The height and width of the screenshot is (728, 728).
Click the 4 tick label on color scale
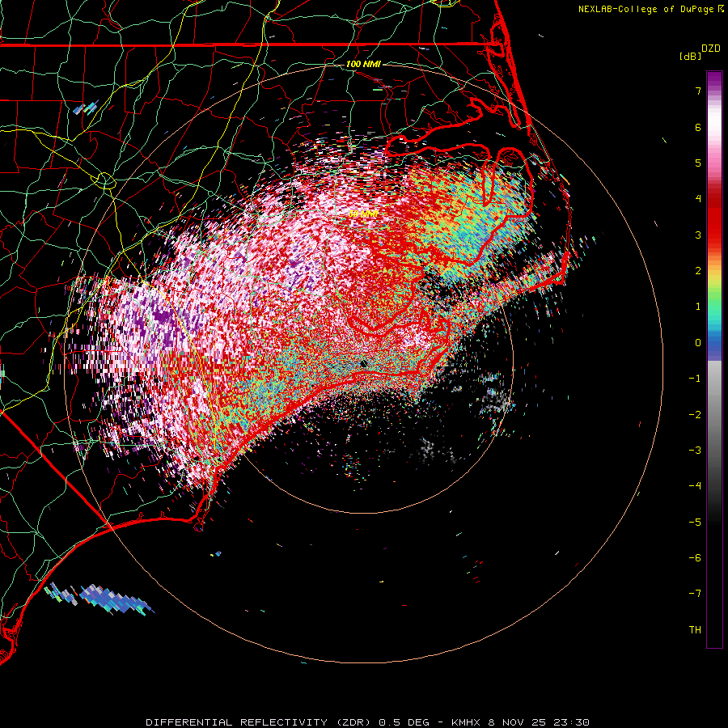pos(698,199)
